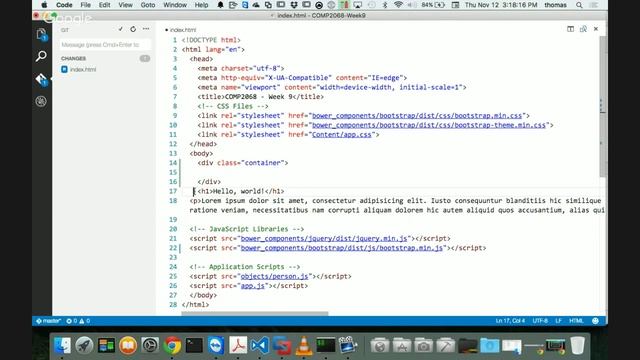Open the Wi-Fi menu in the menu bar

(398, 5)
